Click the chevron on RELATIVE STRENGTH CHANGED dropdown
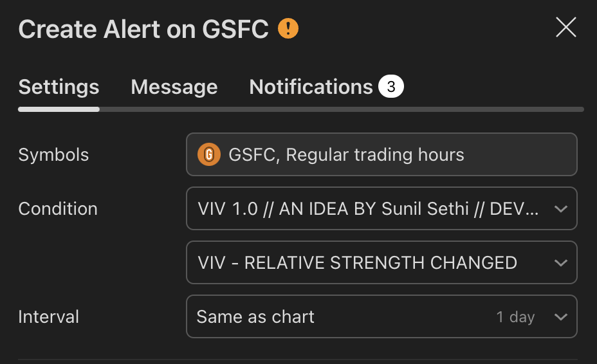 [x=560, y=263]
